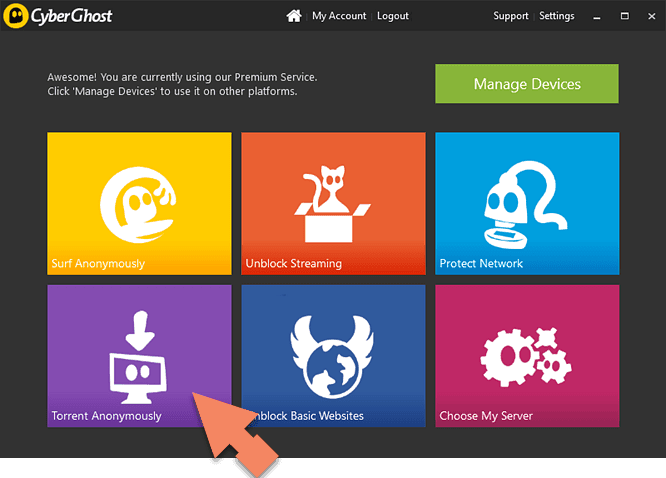
Task: Open Settings from the top bar
Action: pyautogui.click(x=557, y=16)
